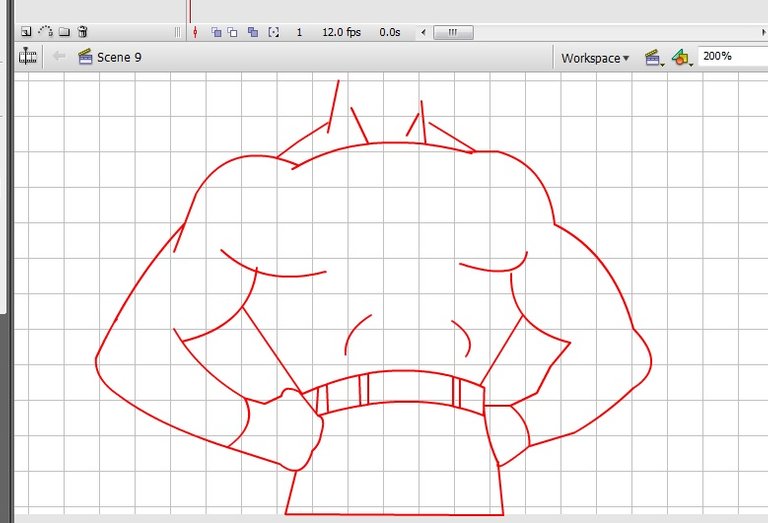Insert a new layer folder
Image resolution: width=768 pixels, height=523 pixels.
click(x=64, y=32)
